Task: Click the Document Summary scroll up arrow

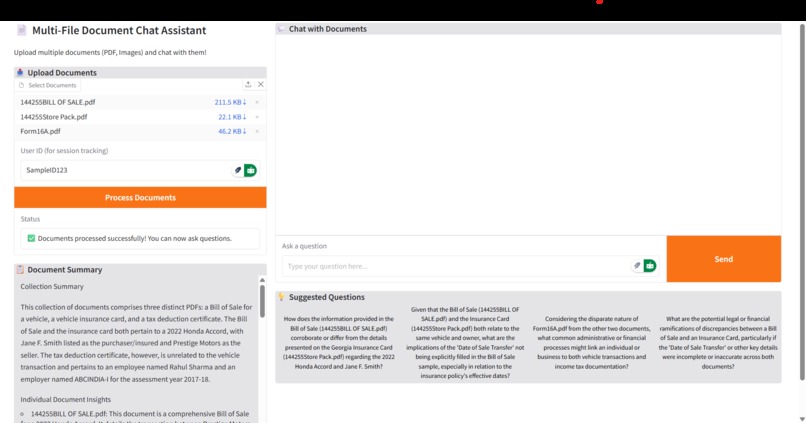Action: click(x=262, y=280)
